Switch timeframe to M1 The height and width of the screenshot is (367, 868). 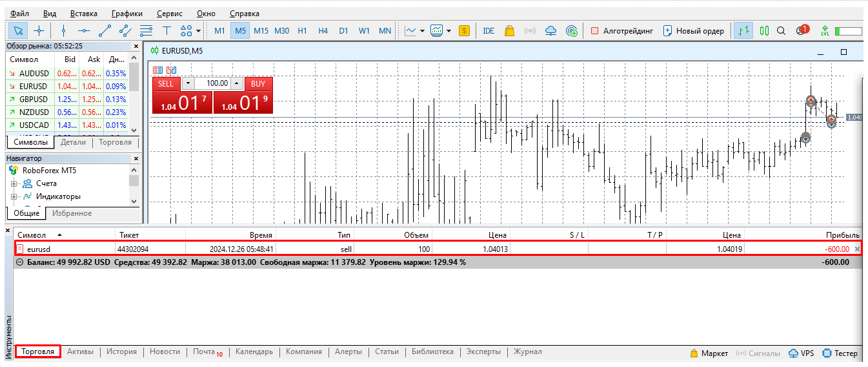(x=220, y=30)
